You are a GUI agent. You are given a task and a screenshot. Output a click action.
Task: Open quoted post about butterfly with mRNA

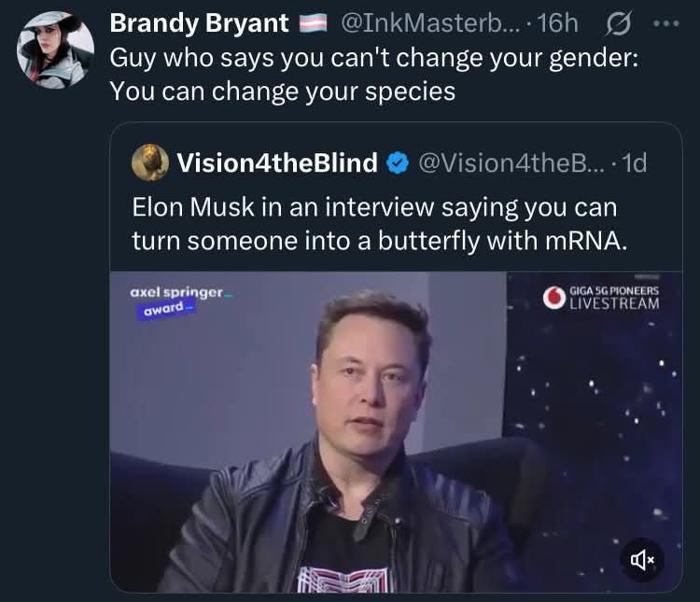coord(373,223)
